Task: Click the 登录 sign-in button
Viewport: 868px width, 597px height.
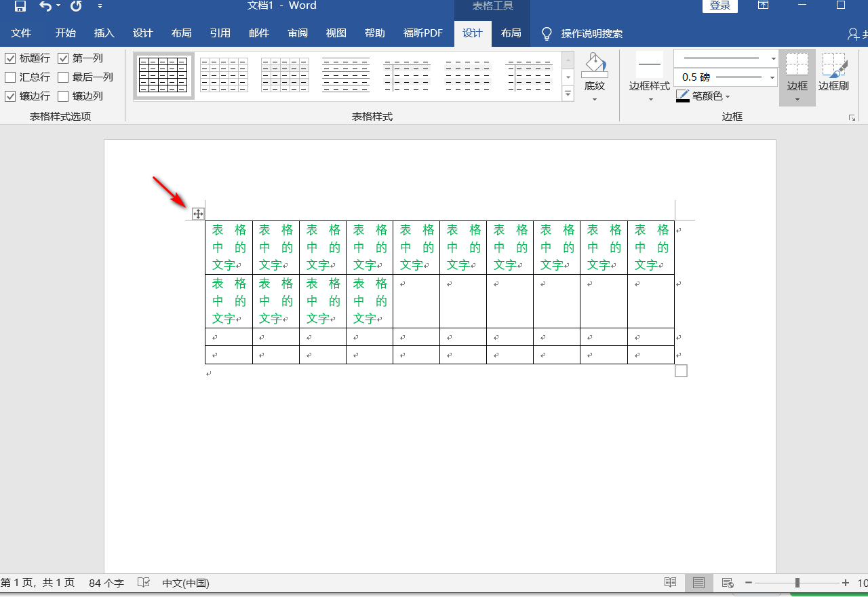Action: click(720, 5)
